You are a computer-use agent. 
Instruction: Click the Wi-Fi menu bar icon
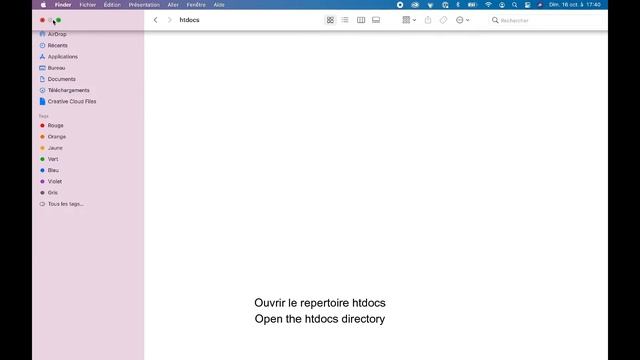point(488,5)
